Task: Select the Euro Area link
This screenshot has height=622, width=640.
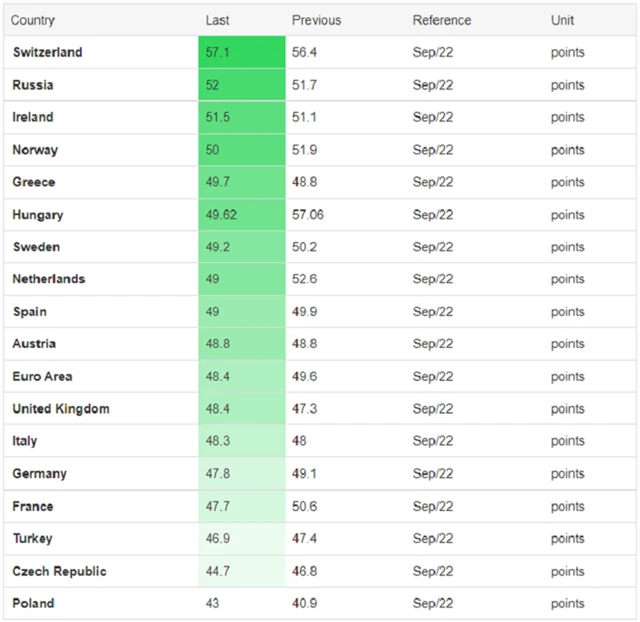Action: point(42,377)
